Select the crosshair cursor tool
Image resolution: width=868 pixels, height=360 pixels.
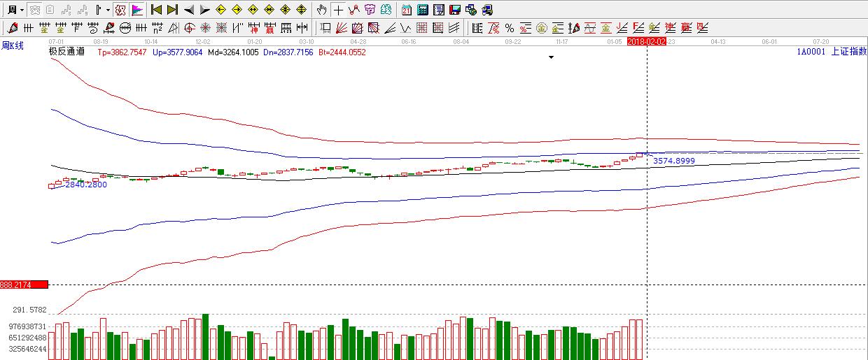[x=339, y=10]
